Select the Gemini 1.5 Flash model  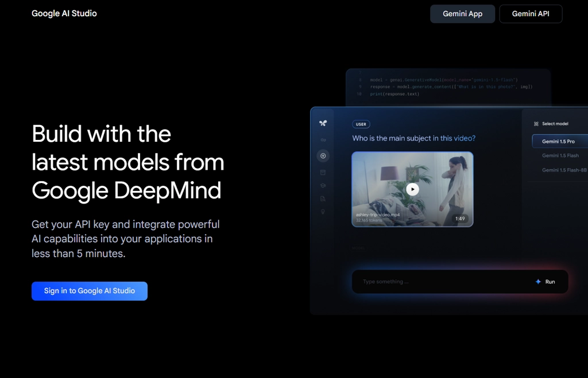(560, 155)
